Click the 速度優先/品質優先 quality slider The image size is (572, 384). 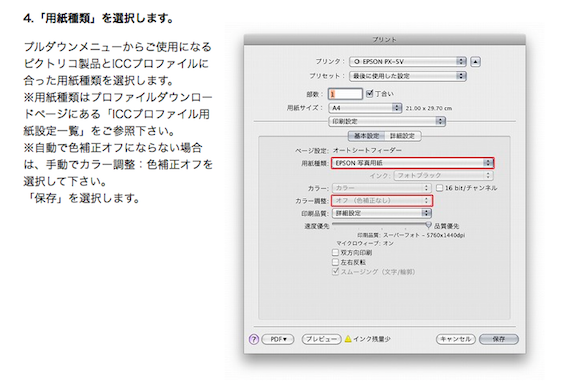click(x=382, y=226)
